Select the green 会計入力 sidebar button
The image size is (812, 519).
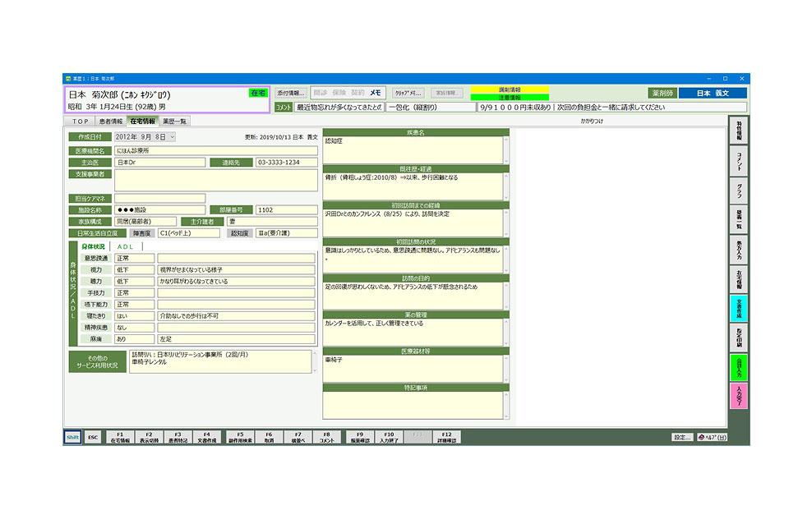pyautogui.click(x=739, y=366)
